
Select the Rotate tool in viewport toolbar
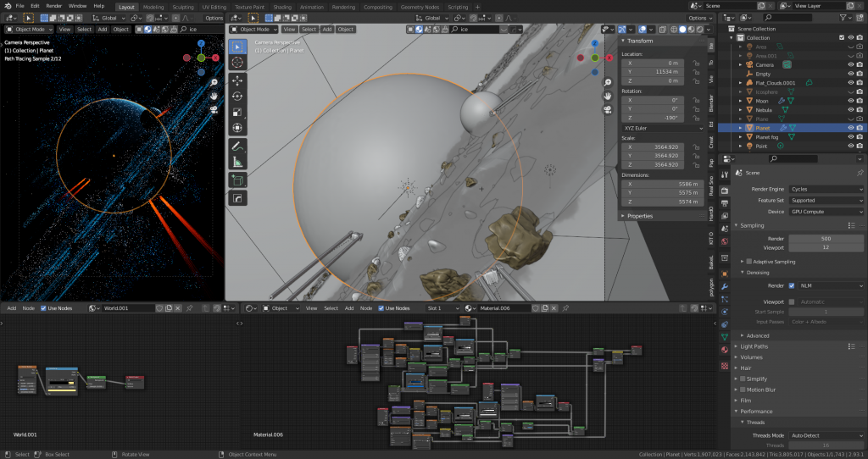click(x=237, y=97)
